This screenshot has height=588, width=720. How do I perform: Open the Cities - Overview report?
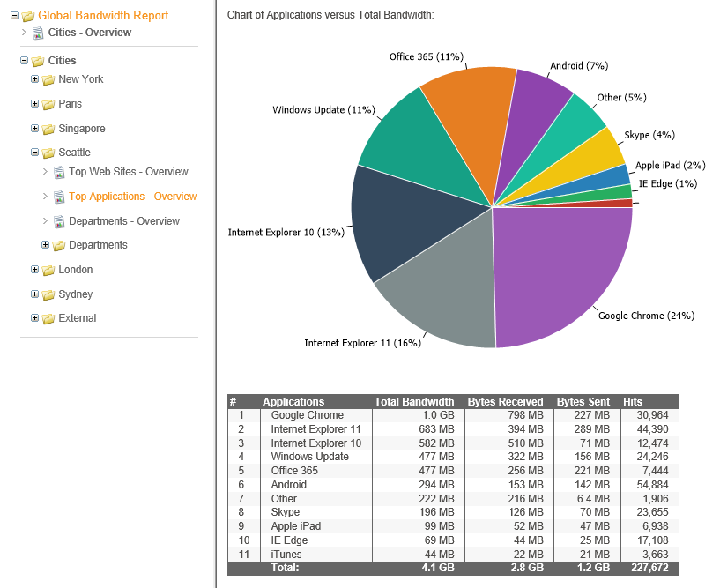90,33
